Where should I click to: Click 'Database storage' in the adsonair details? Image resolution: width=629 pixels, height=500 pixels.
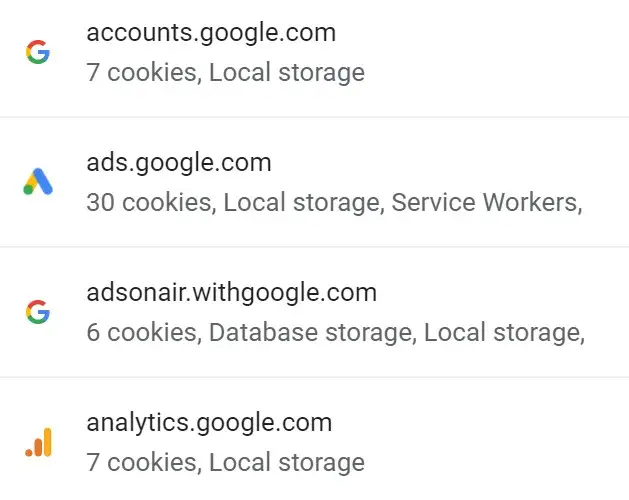pos(310,332)
